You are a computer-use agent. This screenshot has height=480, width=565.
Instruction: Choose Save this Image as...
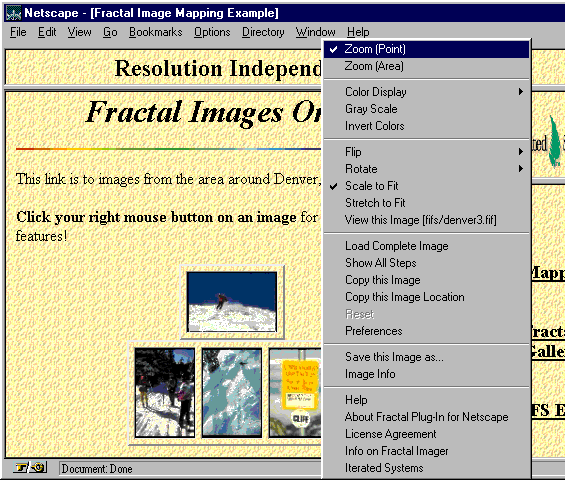point(427,357)
